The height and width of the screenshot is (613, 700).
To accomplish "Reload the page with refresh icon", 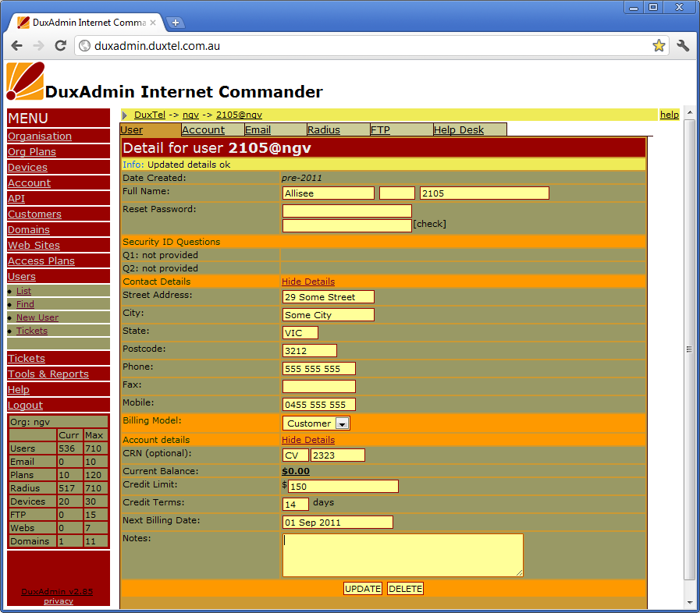I will pyautogui.click(x=60, y=45).
